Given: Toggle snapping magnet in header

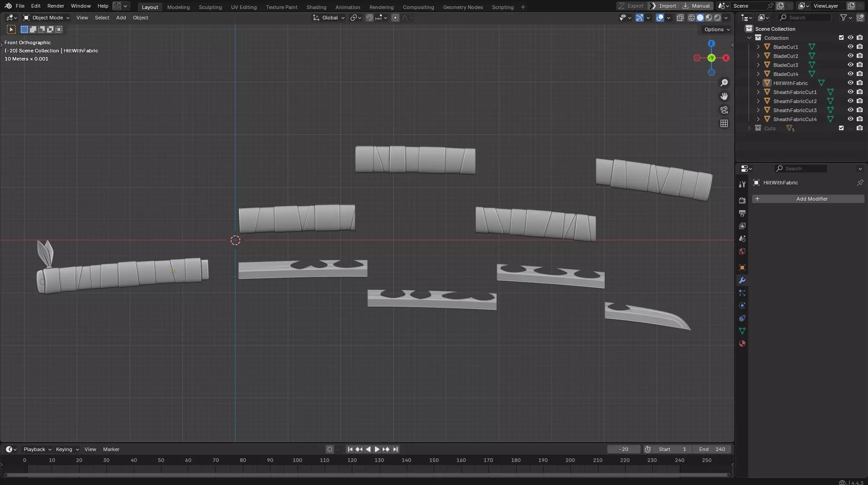Looking at the screenshot, I should click(x=370, y=18).
